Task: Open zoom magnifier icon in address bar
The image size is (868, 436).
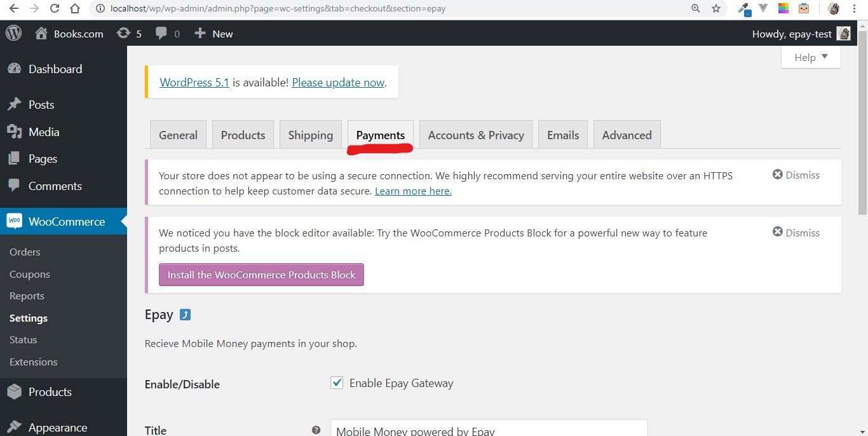Action: click(696, 9)
